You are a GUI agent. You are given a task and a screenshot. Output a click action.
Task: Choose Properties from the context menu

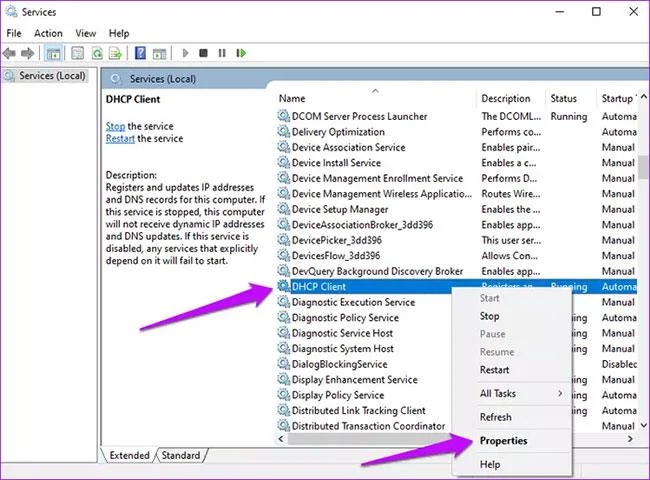(x=503, y=441)
